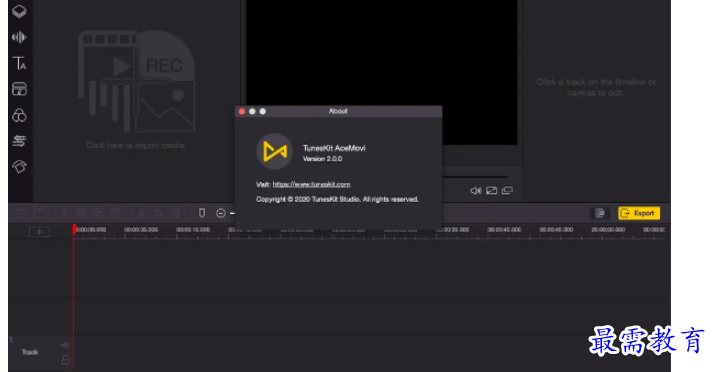Screen dimensions: 713x372
Task: Open the https://www.tuneskit.com link
Action: 311,185
